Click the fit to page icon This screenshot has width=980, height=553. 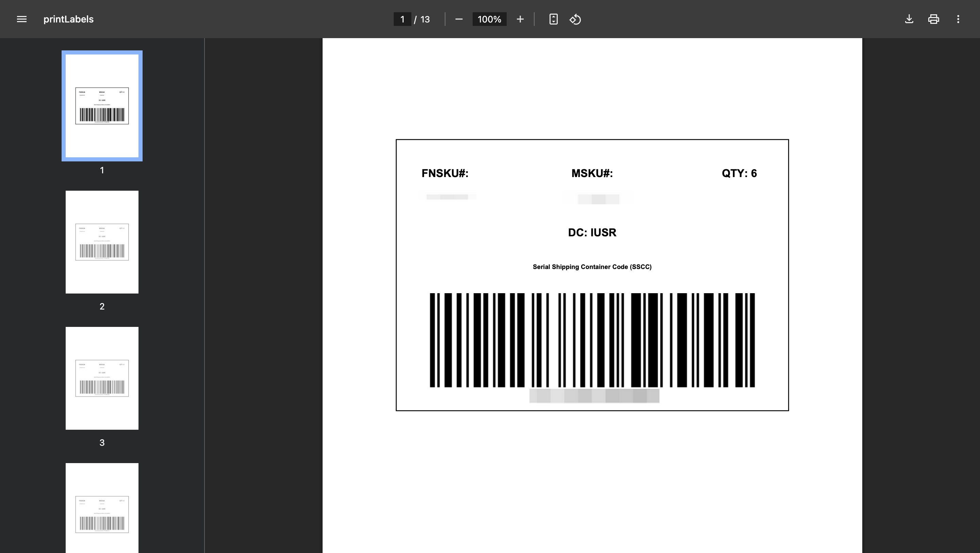(x=554, y=19)
